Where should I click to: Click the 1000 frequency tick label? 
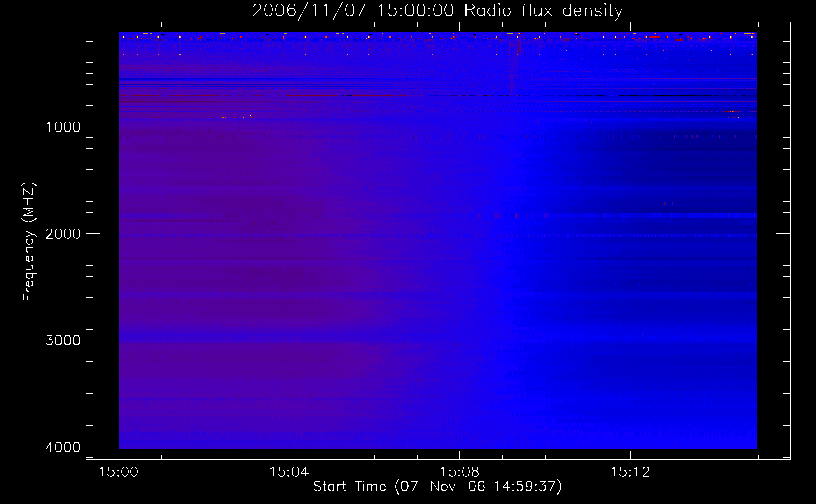(x=64, y=127)
